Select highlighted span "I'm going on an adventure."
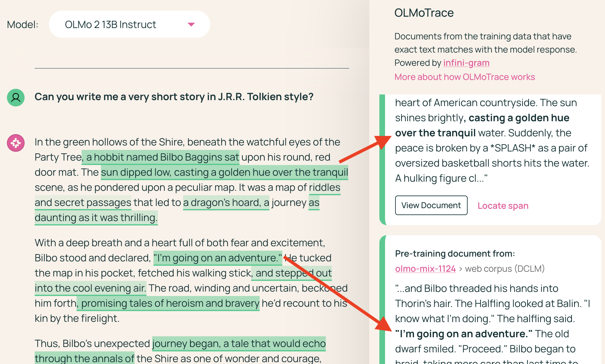Screen dimensions: 605x364 [x=217, y=258]
